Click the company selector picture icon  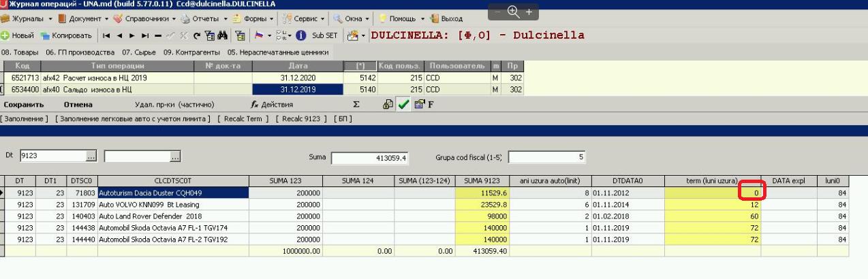click(352, 35)
